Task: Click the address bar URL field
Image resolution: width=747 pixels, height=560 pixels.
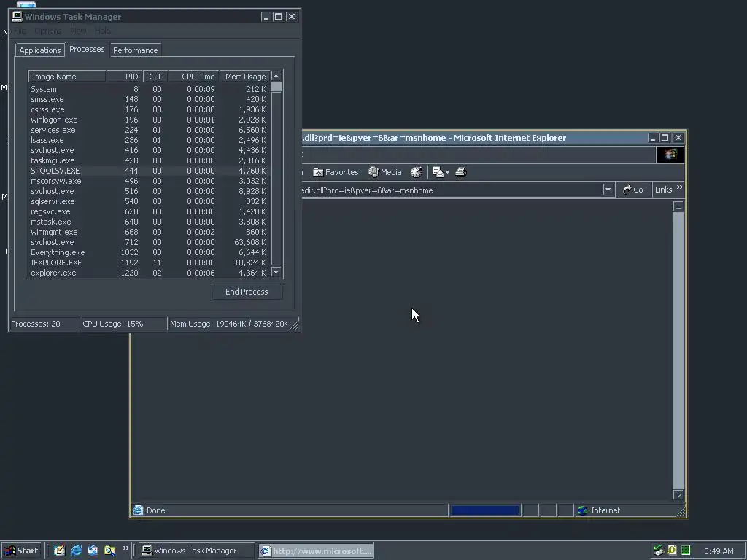Action: (x=452, y=190)
